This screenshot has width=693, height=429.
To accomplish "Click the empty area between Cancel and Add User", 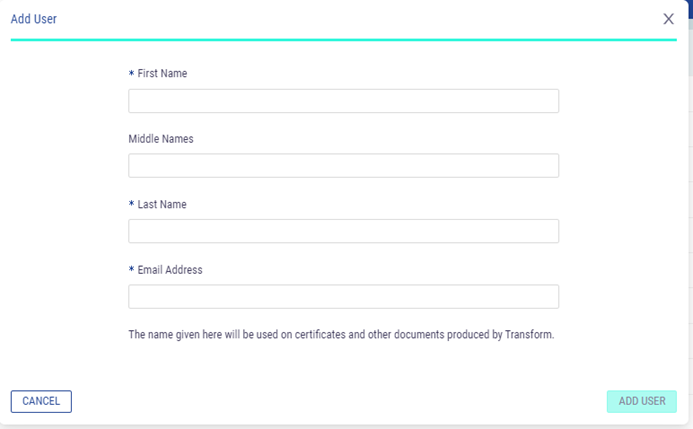I will (340, 401).
